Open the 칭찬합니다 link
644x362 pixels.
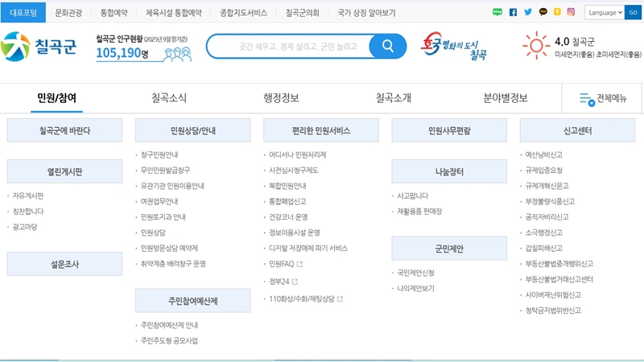(x=28, y=212)
